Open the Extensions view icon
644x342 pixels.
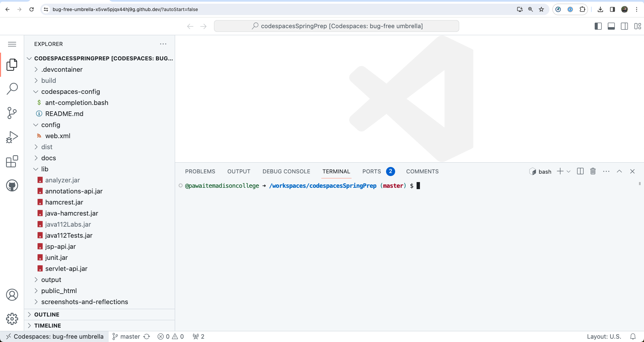point(12,161)
